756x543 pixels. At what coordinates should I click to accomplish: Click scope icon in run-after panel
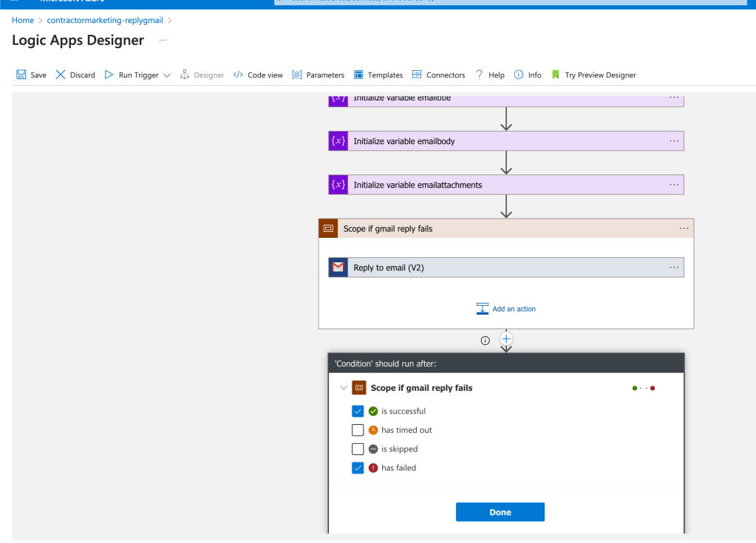coord(359,388)
